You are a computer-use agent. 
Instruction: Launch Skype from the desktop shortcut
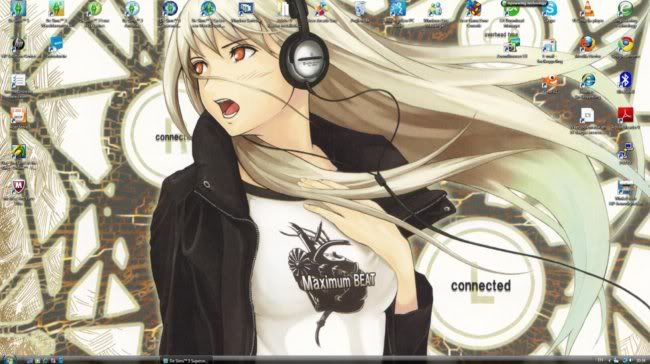click(x=549, y=12)
